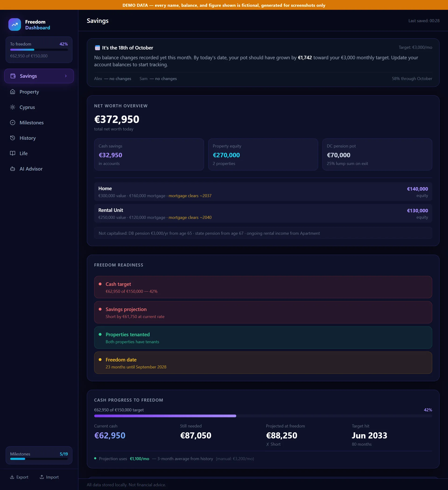
Task: Go to the Milestones page
Action: click(x=39, y=122)
